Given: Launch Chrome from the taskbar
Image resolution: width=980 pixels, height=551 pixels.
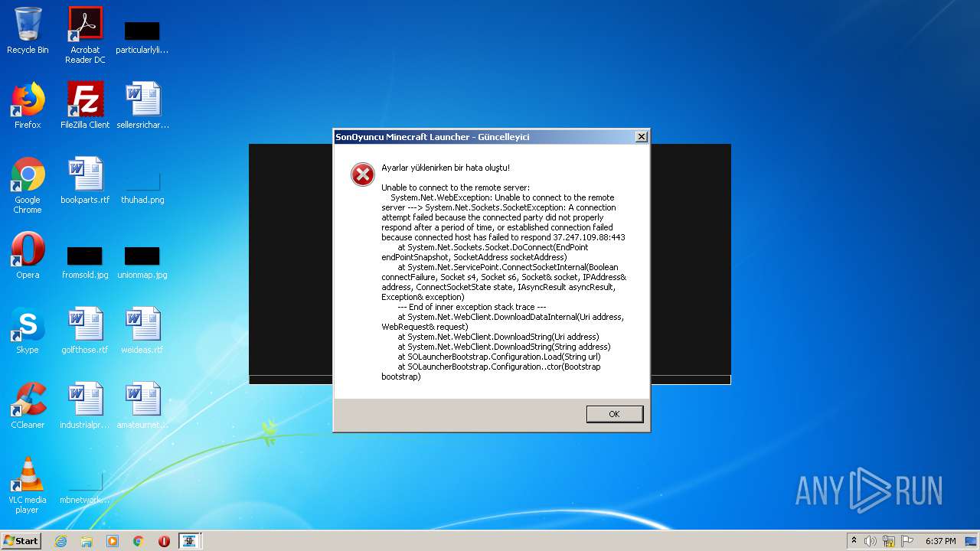Looking at the screenshot, I should coord(139,541).
